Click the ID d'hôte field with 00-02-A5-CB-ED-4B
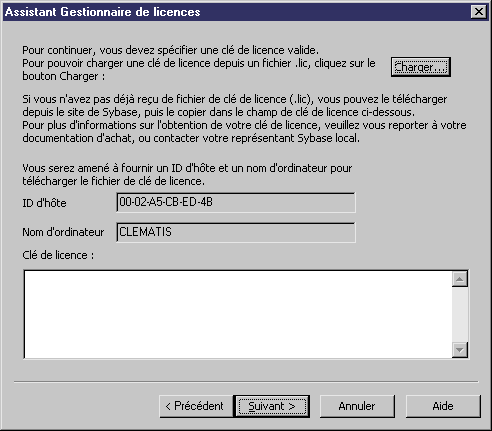The width and height of the screenshot is (492, 431). pos(236,202)
